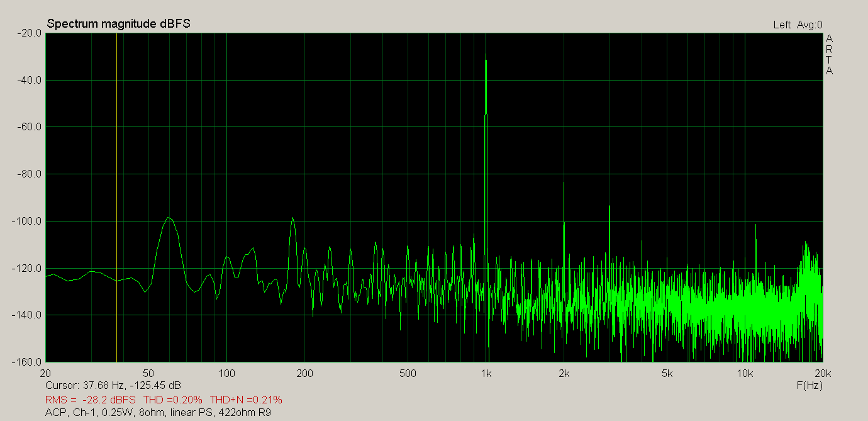Click the "50" frequency axis label

click(148, 373)
